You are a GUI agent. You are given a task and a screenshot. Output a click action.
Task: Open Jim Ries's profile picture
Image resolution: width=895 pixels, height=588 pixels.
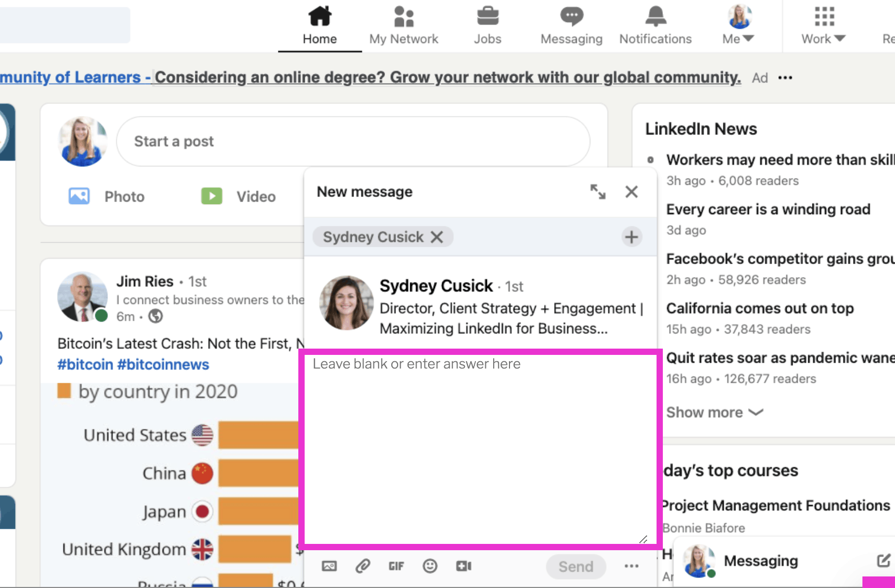tap(82, 297)
